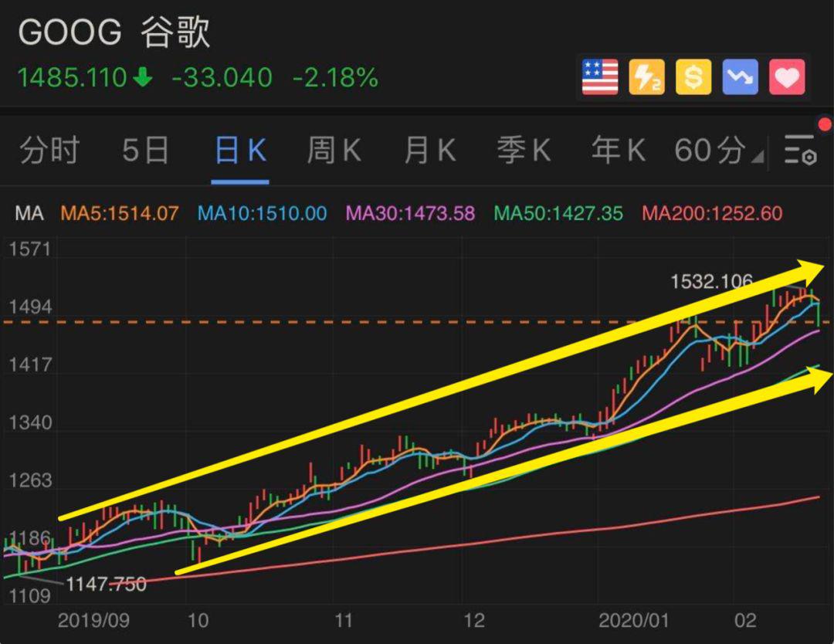Tap the red notification dot
The image size is (834, 644).
(x=826, y=124)
